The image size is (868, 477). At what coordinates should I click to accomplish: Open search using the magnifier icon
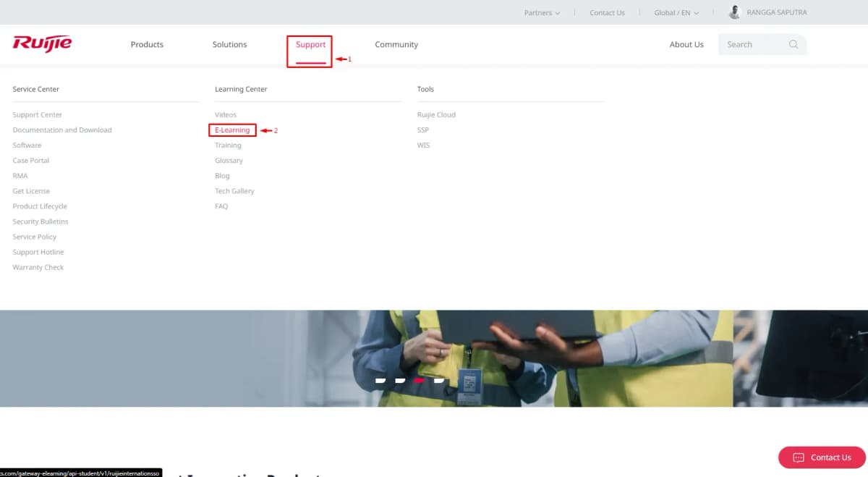pos(793,44)
